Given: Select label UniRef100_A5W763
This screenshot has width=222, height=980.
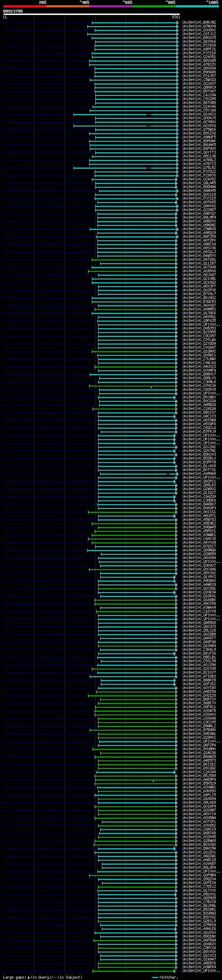Looking at the screenshot, I should 199,520.
